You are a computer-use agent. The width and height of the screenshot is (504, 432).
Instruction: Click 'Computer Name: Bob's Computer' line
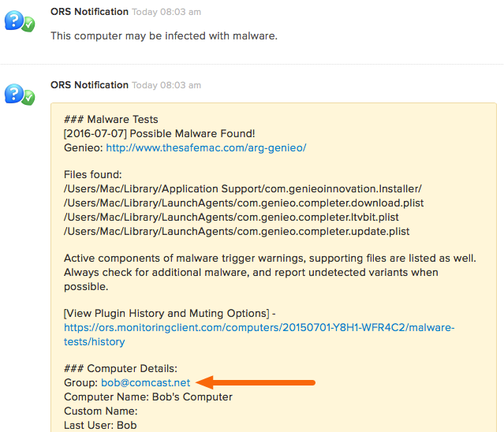pyautogui.click(x=148, y=397)
